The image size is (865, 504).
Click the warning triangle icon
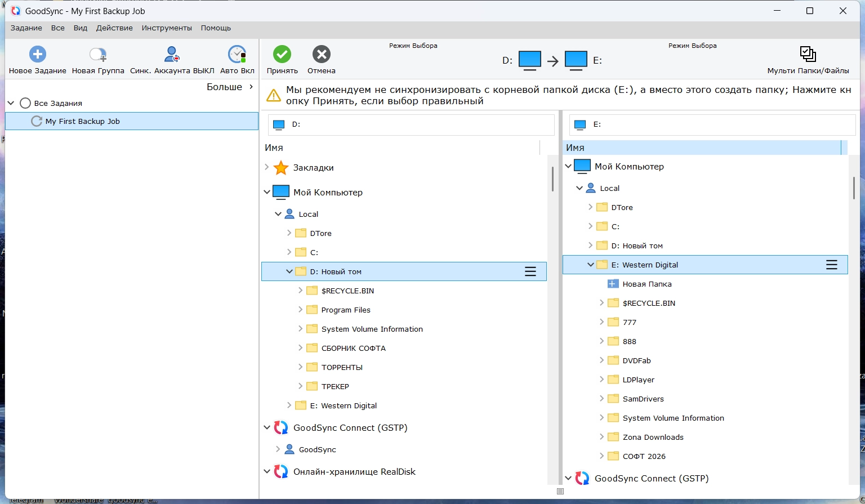click(x=274, y=95)
